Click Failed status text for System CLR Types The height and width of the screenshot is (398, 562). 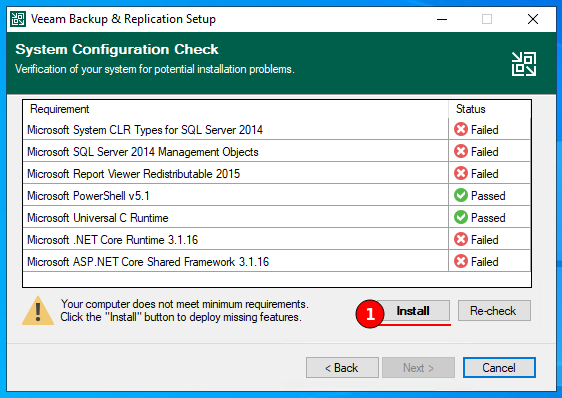point(485,130)
